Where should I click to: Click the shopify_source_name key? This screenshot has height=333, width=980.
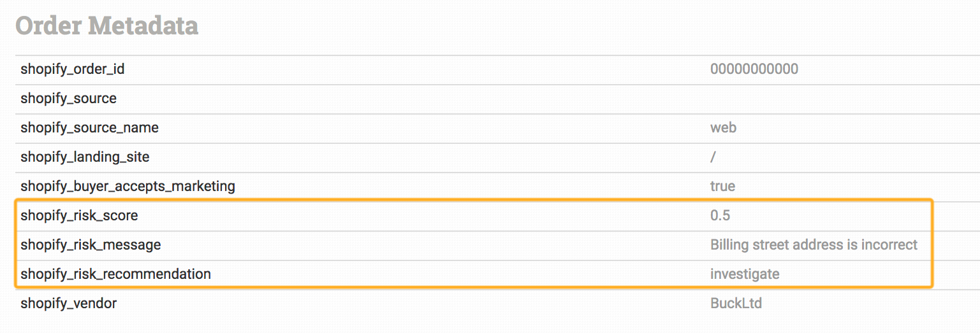89,128
